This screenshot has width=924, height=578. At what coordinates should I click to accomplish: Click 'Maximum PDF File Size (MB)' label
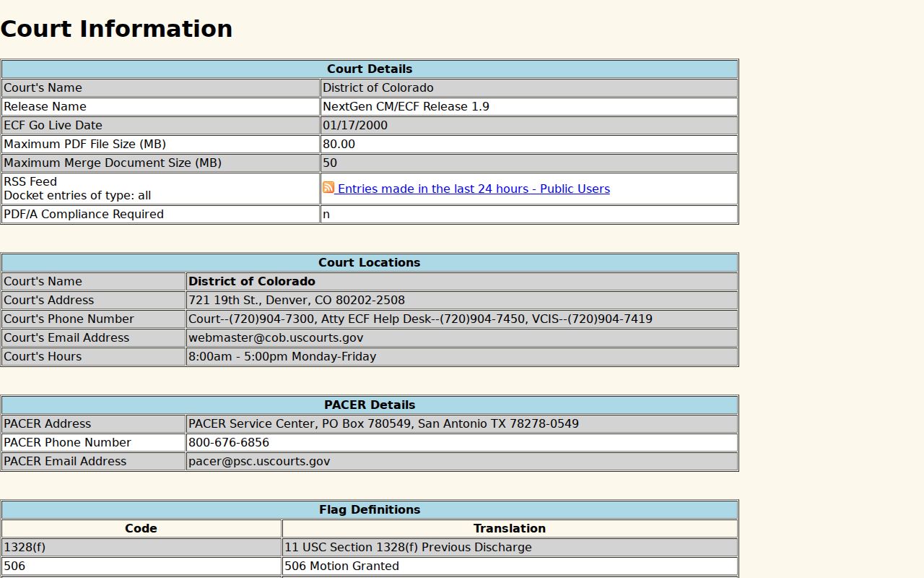(85, 144)
